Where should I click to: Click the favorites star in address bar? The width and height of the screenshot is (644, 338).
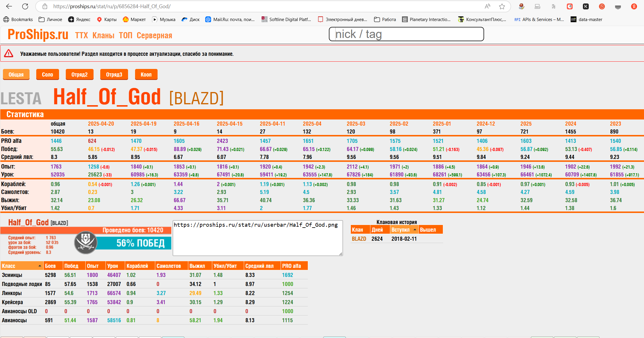point(502,6)
